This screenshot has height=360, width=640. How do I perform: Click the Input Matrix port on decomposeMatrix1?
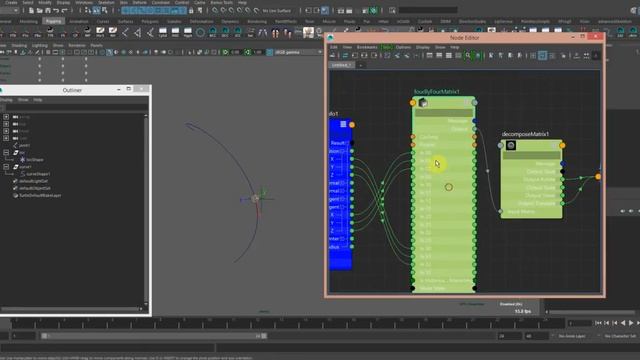500,211
